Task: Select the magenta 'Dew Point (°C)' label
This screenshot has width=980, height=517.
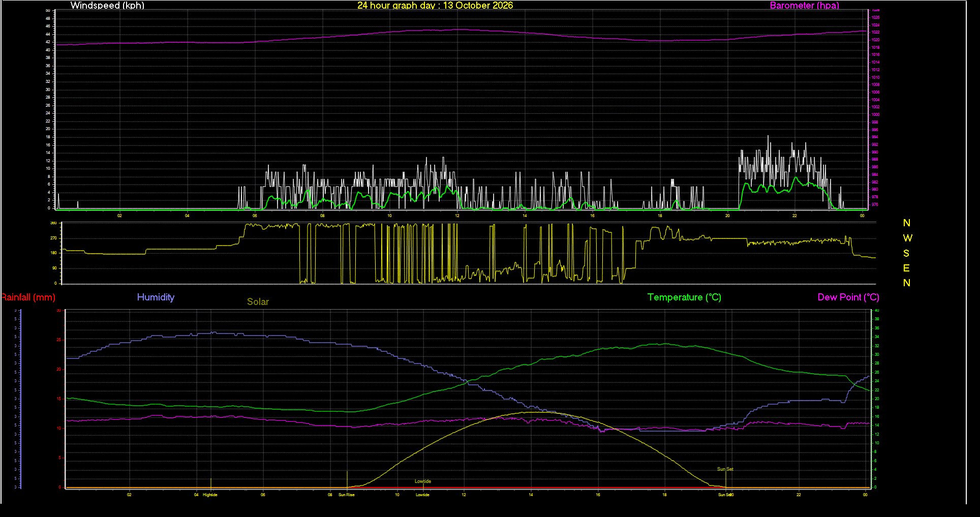Action: pyautogui.click(x=848, y=297)
